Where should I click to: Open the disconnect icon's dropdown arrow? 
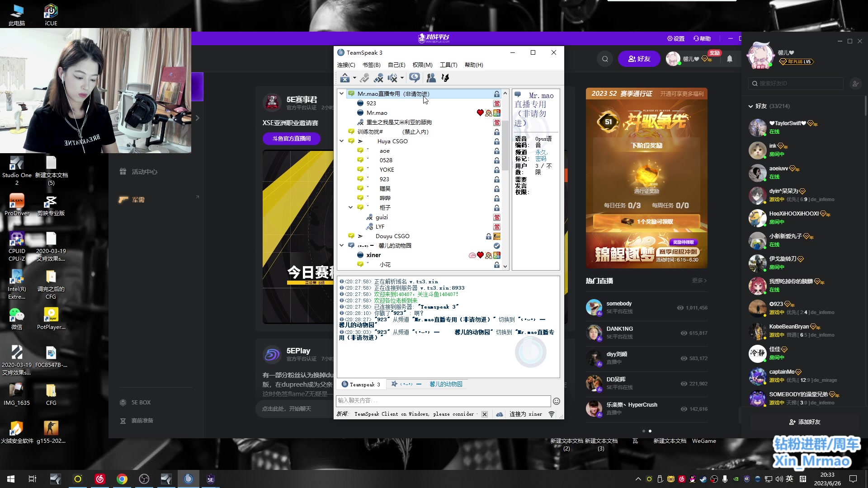[x=354, y=78]
